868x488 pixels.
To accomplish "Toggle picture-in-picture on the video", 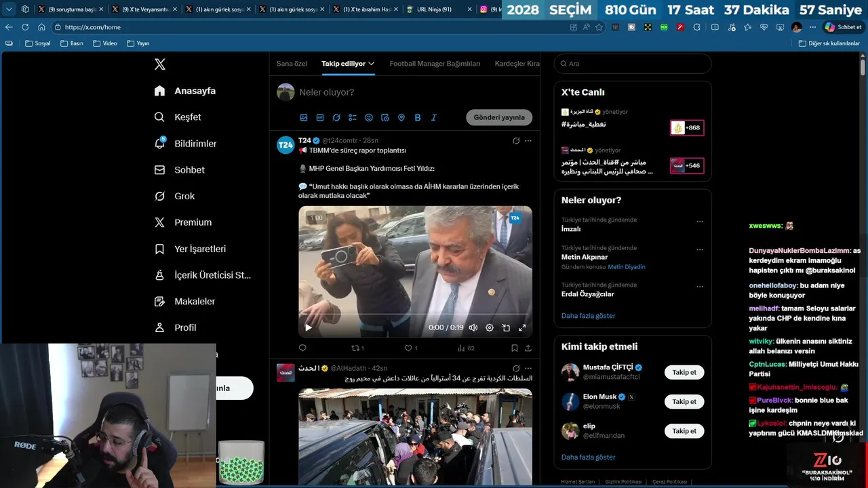I will [x=506, y=328].
